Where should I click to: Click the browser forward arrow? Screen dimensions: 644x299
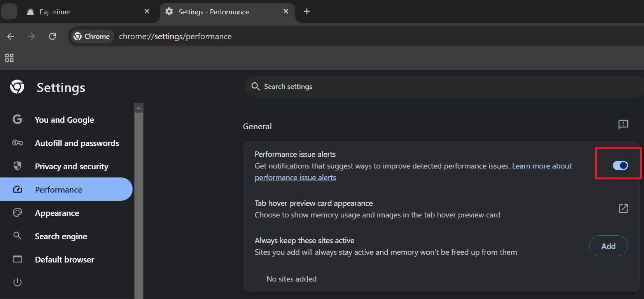[31, 36]
